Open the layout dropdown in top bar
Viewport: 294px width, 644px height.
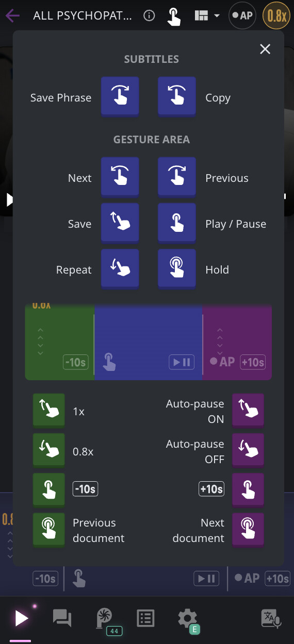click(x=207, y=15)
